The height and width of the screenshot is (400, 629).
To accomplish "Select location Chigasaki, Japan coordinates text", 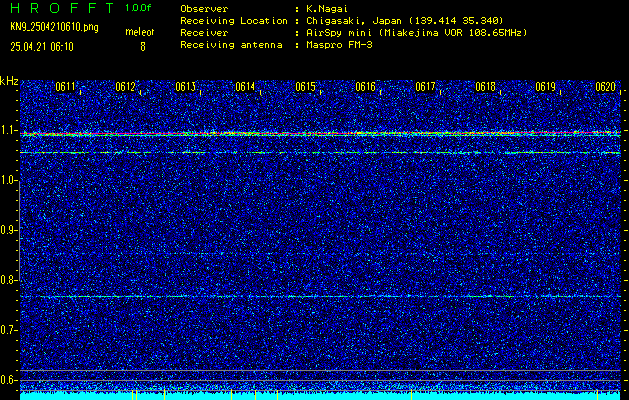I will click(404, 21).
